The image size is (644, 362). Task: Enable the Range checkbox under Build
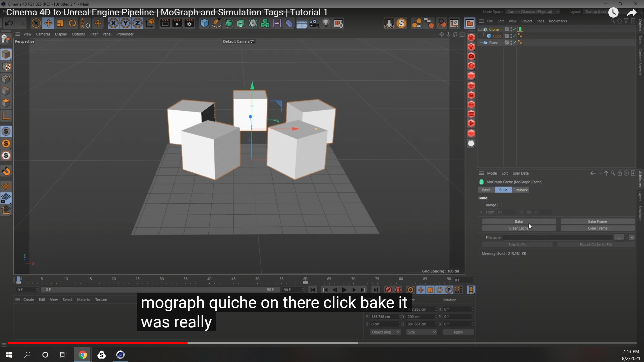pyautogui.click(x=500, y=205)
